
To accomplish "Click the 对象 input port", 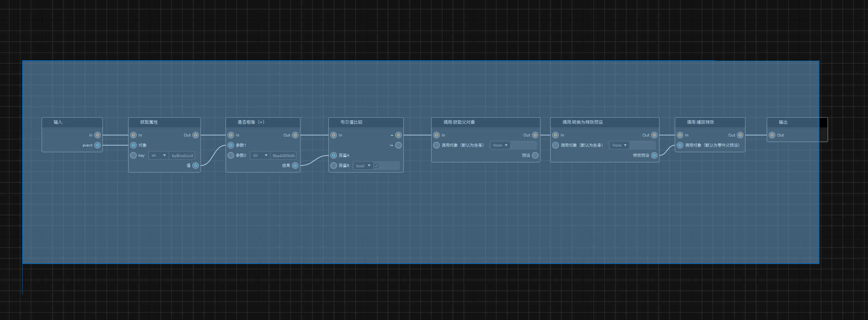I will pos(134,145).
